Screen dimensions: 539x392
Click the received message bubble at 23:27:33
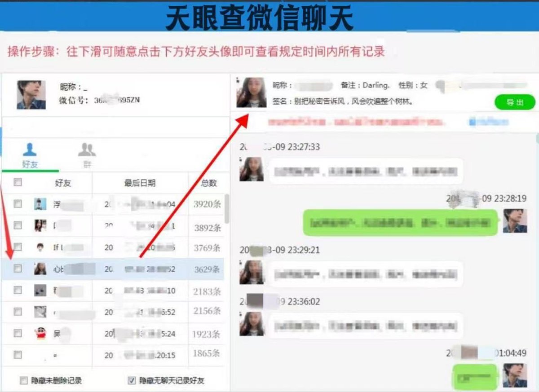pyautogui.click(x=366, y=171)
